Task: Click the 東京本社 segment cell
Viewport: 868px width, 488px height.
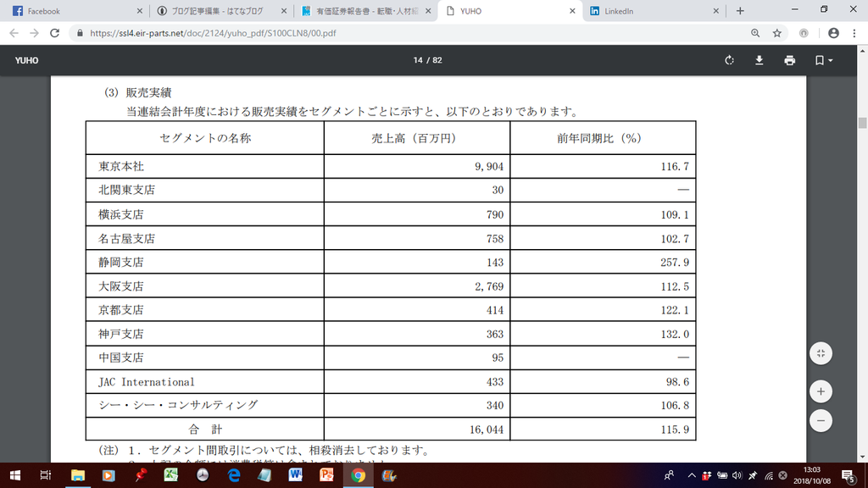Action: pyautogui.click(x=205, y=167)
